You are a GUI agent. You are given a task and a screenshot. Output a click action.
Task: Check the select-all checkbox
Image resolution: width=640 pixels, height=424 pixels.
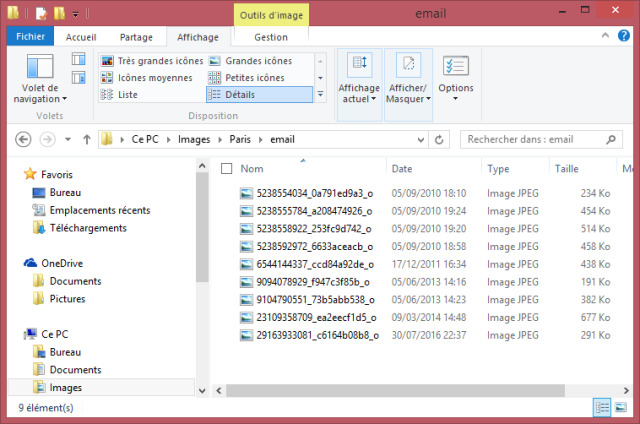(227, 169)
